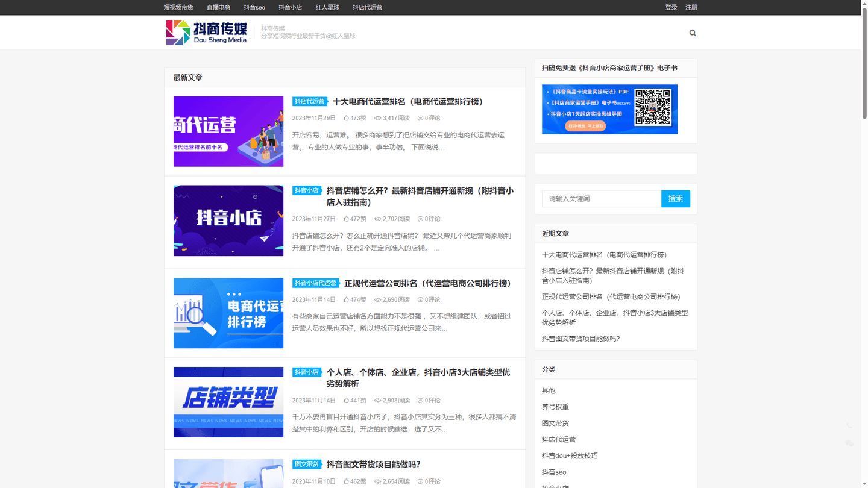Click the like icon showing 474赞
The width and height of the screenshot is (868, 488).
pyautogui.click(x=347, y=299)
